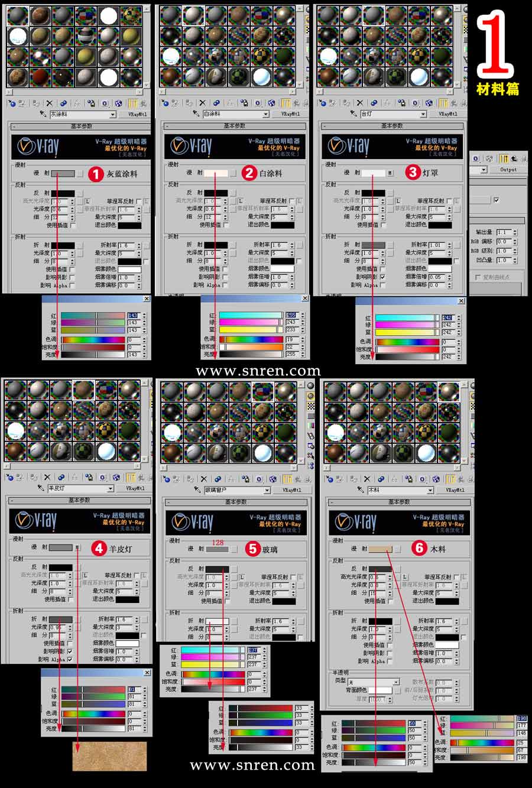Click white 烟雾颜色 swatch in 白涂料 panel
This screenshot has height=788, width=532.
click(x=282, y=268)
